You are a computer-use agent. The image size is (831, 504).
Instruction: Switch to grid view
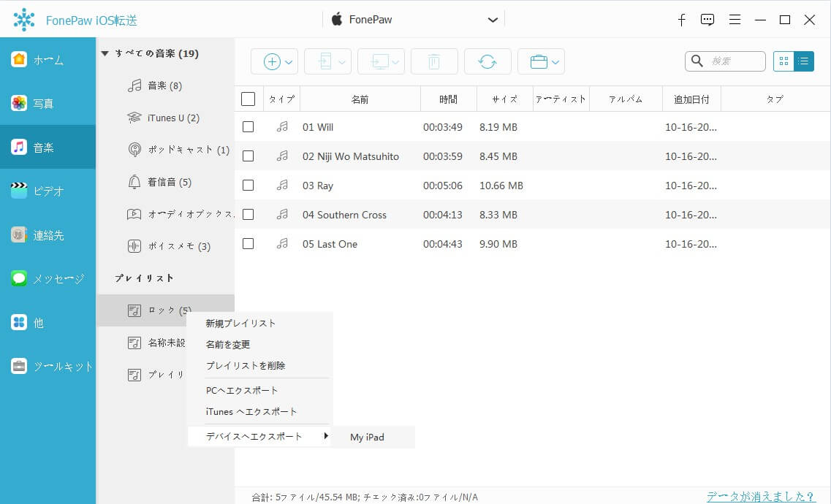click(783, 61)
